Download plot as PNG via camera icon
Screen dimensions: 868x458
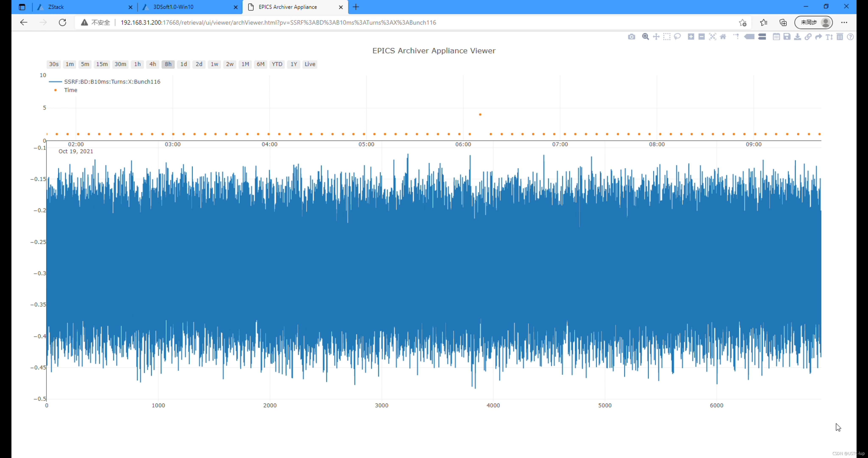632,37
